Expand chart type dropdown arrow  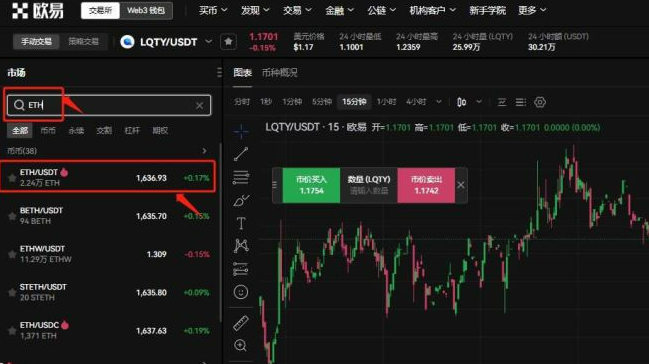point(479,102)
